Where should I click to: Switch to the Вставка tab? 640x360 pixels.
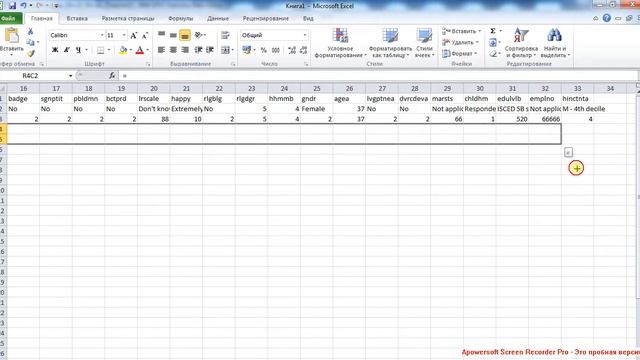click(x=77, y=18)
